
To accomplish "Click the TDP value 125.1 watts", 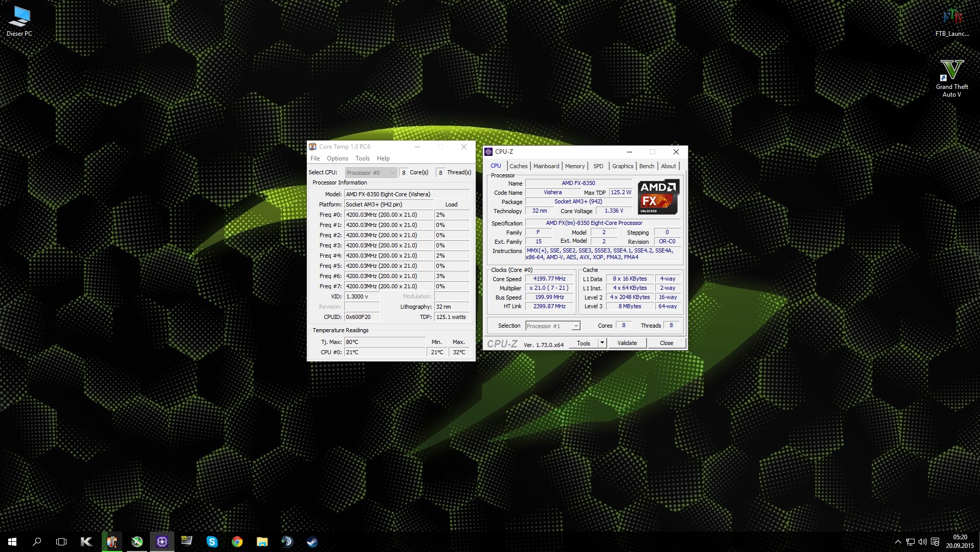I will [x=452, y=317].
